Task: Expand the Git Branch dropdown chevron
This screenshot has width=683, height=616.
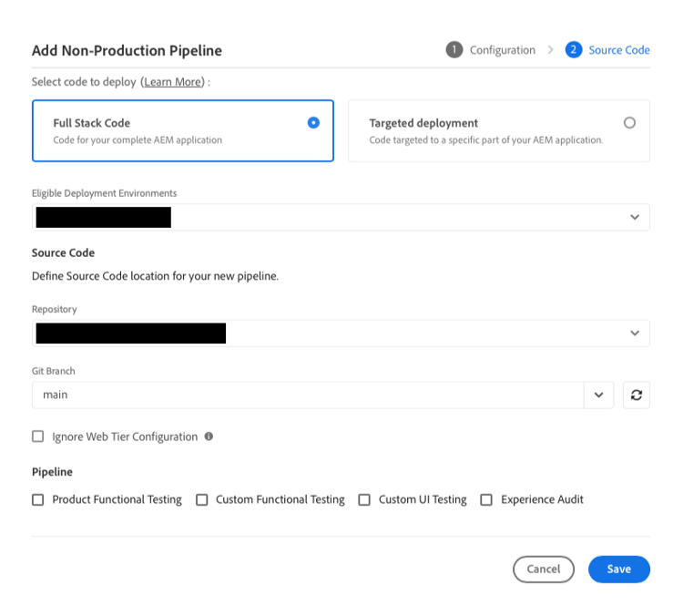Action: click(598, 395)
